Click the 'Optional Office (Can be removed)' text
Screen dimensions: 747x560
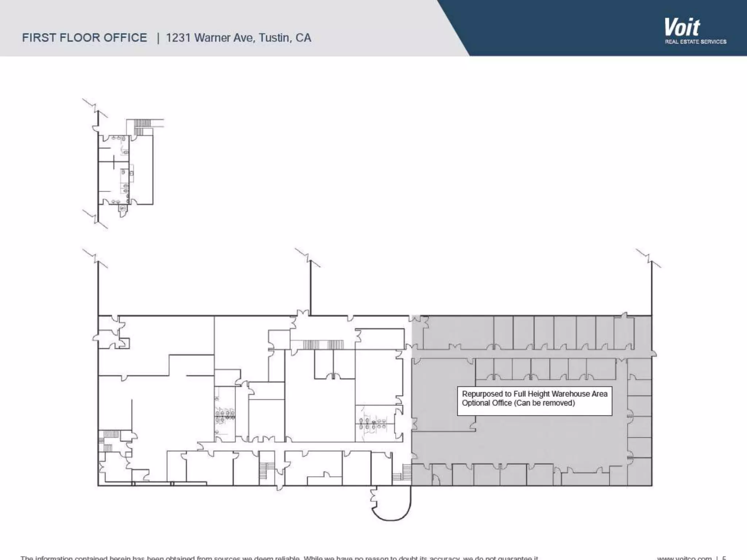[x=518, y=403]
